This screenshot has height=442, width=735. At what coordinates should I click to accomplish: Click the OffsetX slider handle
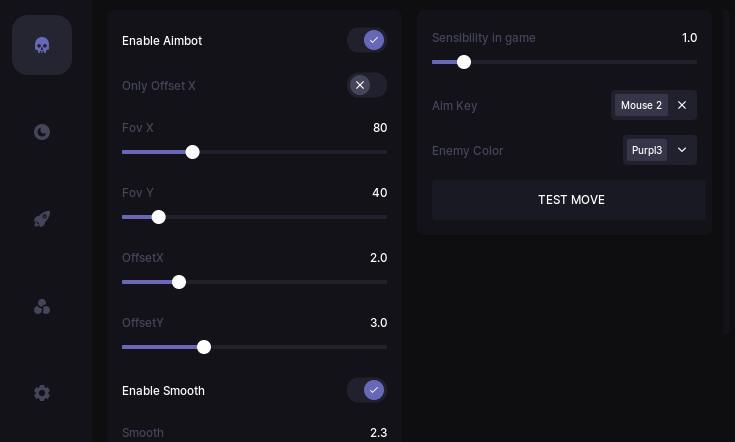click(x=179, y=282)
